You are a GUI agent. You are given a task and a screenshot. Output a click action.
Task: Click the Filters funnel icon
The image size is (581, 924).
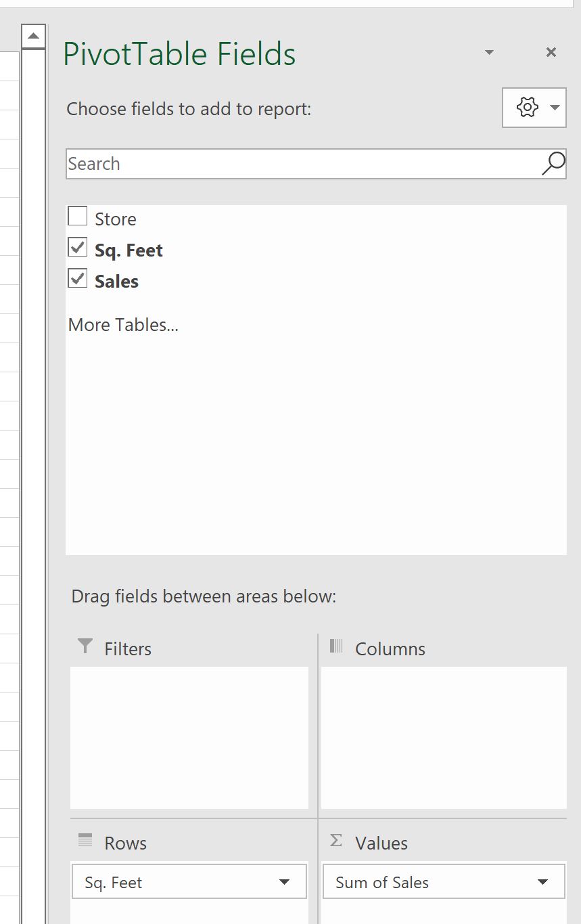point(85,646)
